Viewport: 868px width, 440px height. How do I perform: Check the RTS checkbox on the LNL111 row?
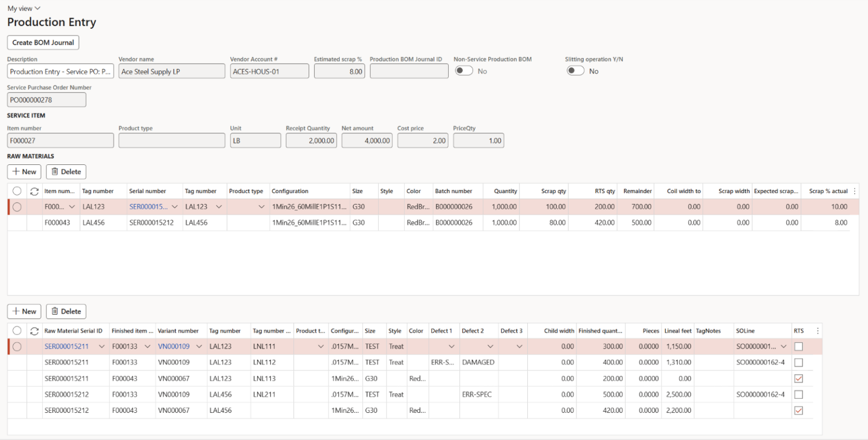tap(798, 346)
